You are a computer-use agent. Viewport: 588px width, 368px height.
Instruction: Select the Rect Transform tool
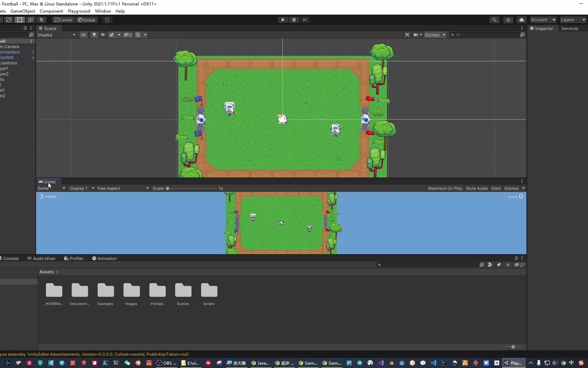coord(19,20)
